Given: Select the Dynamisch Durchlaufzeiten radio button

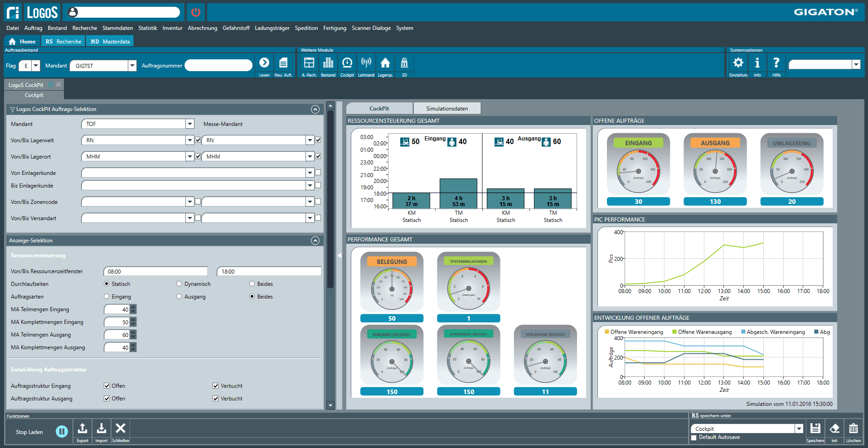Looking at the screenshot, I should coord(179,284).
